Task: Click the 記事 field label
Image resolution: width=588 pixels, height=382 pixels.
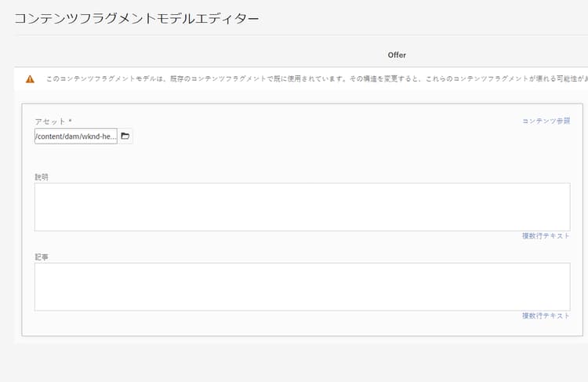Action: [x=42, y=257]
